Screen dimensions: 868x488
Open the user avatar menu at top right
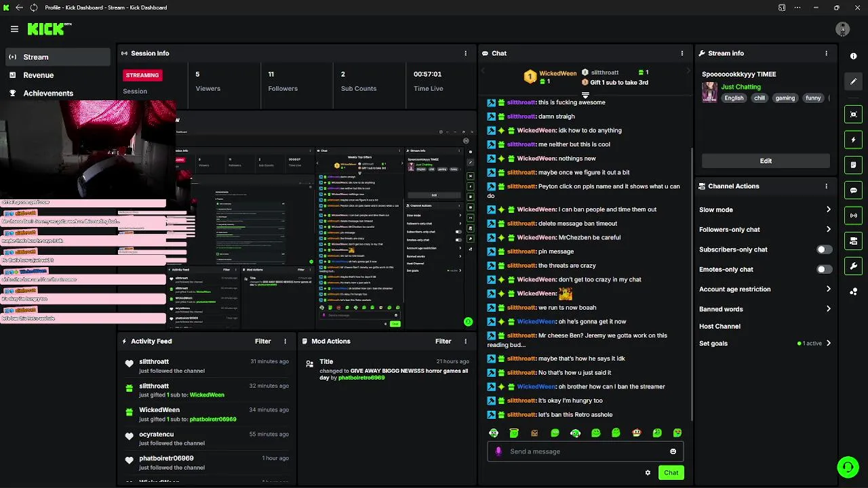click(x=842, y=29)
